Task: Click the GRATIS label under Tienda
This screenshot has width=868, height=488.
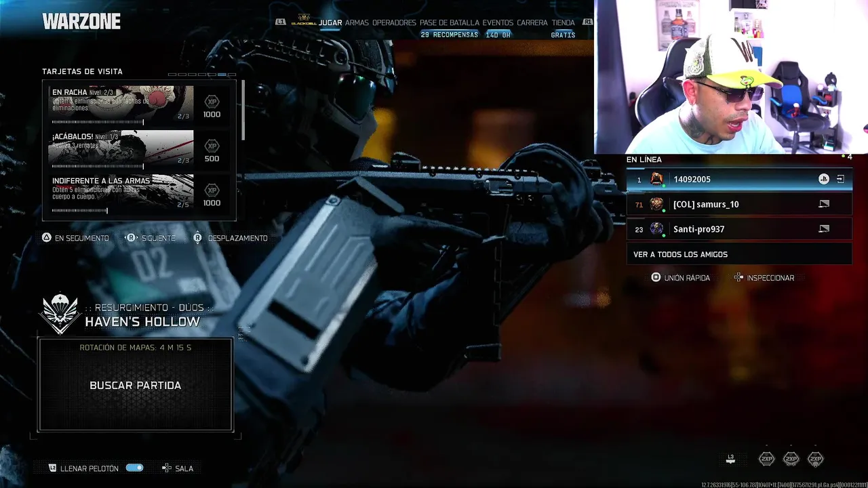Action: [563, 35]
